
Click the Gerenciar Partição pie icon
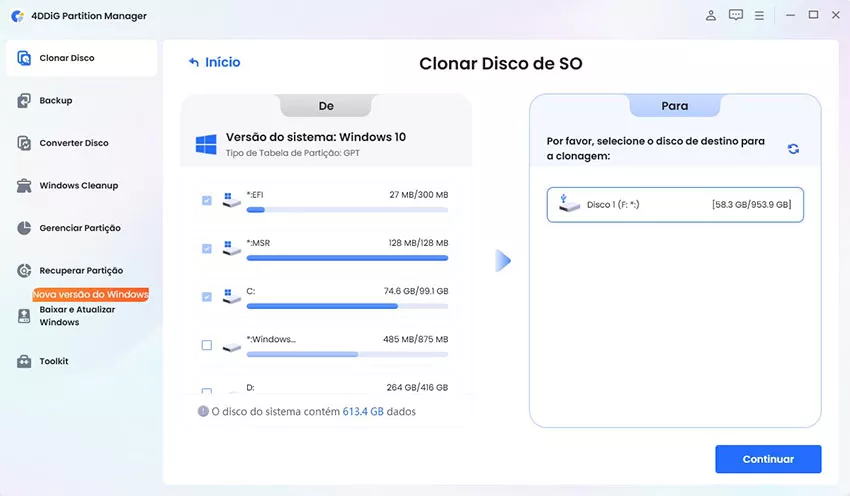coord(24,228)
